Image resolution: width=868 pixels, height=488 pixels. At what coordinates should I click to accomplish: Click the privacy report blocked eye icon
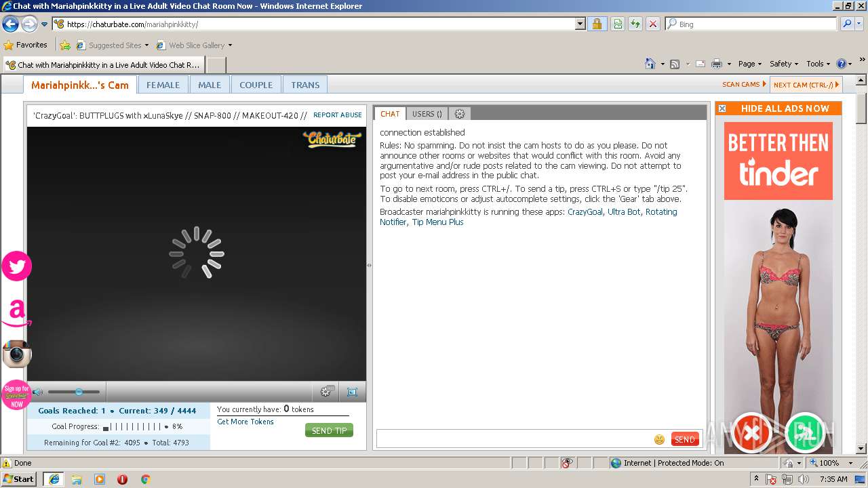click(567, 463)
